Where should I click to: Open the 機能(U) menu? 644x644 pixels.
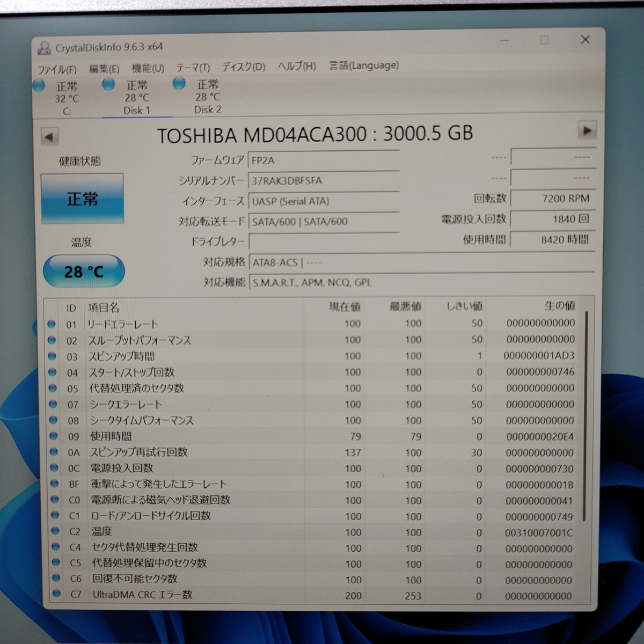pyautogui.click(x=148, y=68)
